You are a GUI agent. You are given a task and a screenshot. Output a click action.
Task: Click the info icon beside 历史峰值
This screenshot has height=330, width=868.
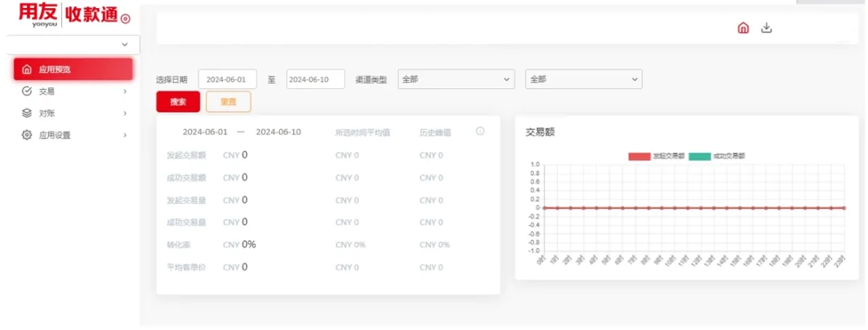[x=480, y=132]
